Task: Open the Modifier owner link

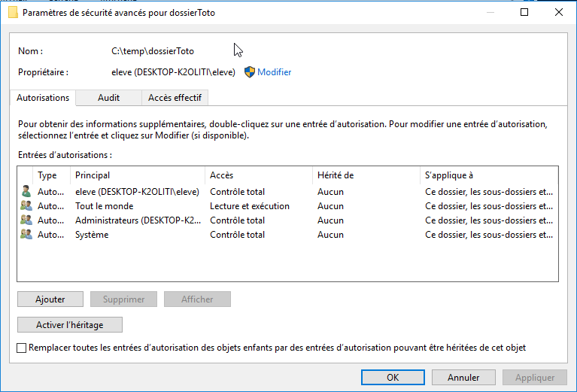Action: 274,72
